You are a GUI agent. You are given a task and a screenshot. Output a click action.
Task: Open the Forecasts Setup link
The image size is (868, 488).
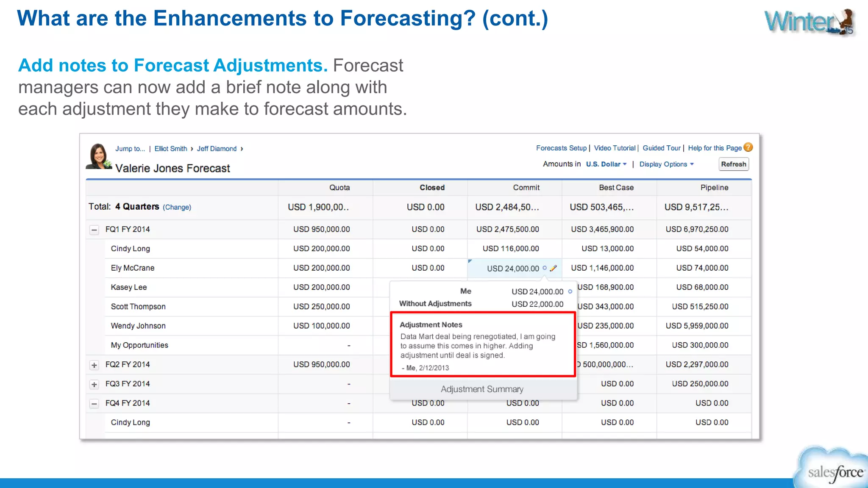561,148
